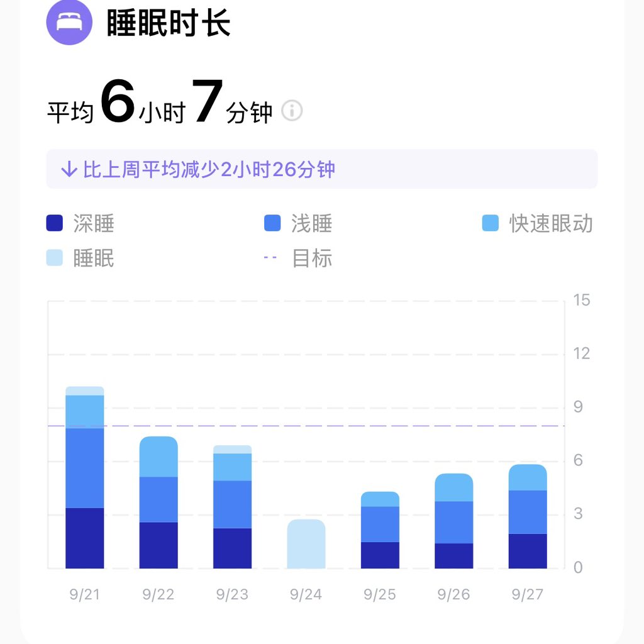Tap the 睡眠时长 heading
The width and height of the screenshot is (644, 644).
(x=169, y=23)
